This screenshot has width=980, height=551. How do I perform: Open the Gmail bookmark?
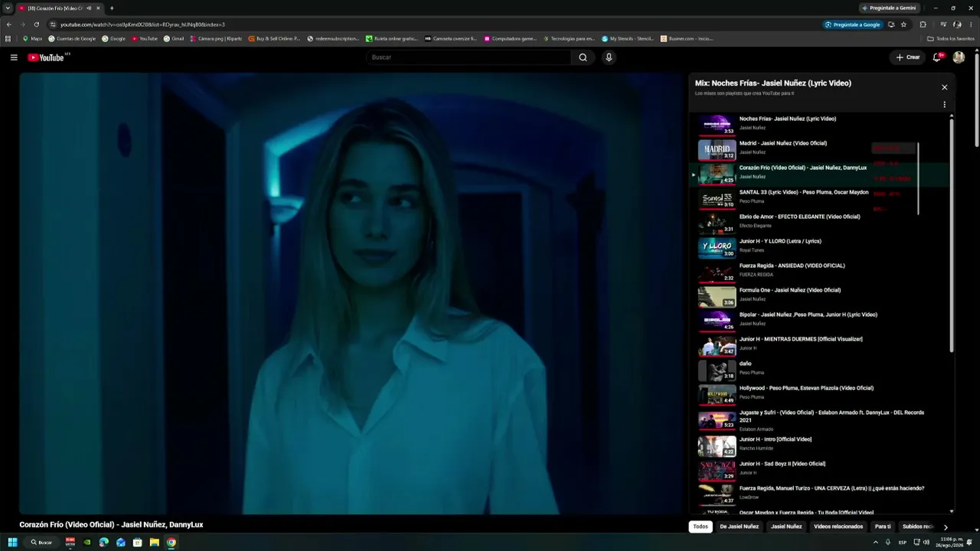tap(173, 38)
